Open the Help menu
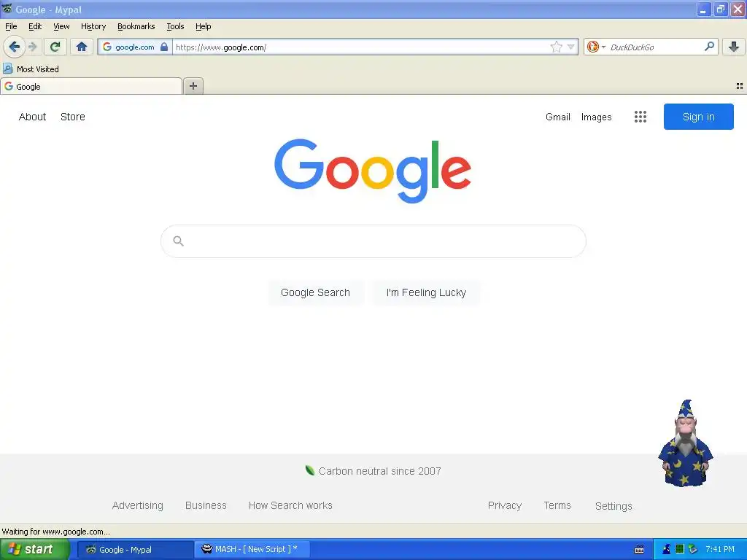Viewport: 747px width, 560px height. [x=204, y=27]
